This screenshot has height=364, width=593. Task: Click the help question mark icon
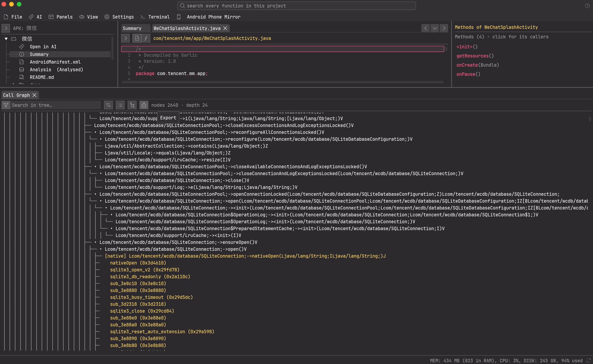tap(587, 6)
